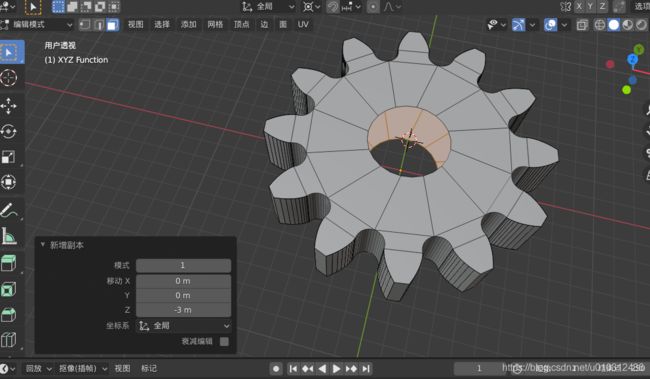This screenshot has width=650, height=379.
Task: Open the 编辑模式 mode dropdown
Action: [37, 25]
